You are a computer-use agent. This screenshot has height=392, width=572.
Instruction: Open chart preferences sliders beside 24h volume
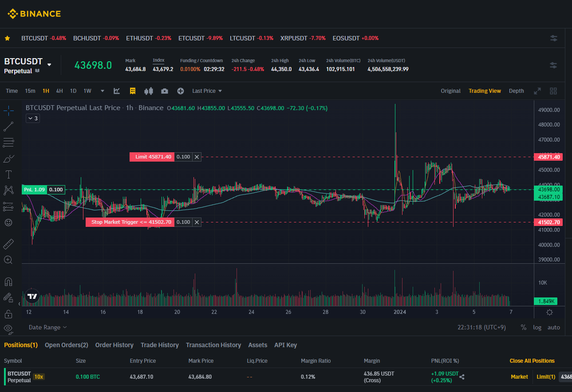[x=553, y=65]
